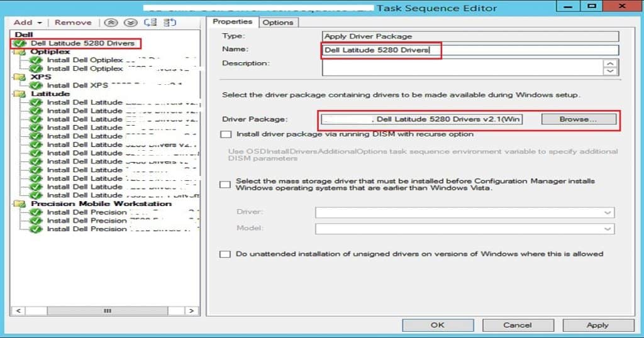Select the Latitude group in the tree
This screenshot has width=644, height=338.
(x=50, y=94)
